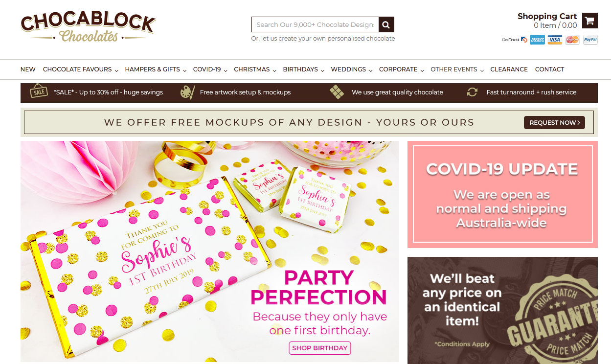Image resolution: width=611 pixels, height=364 pixels.
Task: Expand the Corporate dropdown menu
Action: coord(402,69)
